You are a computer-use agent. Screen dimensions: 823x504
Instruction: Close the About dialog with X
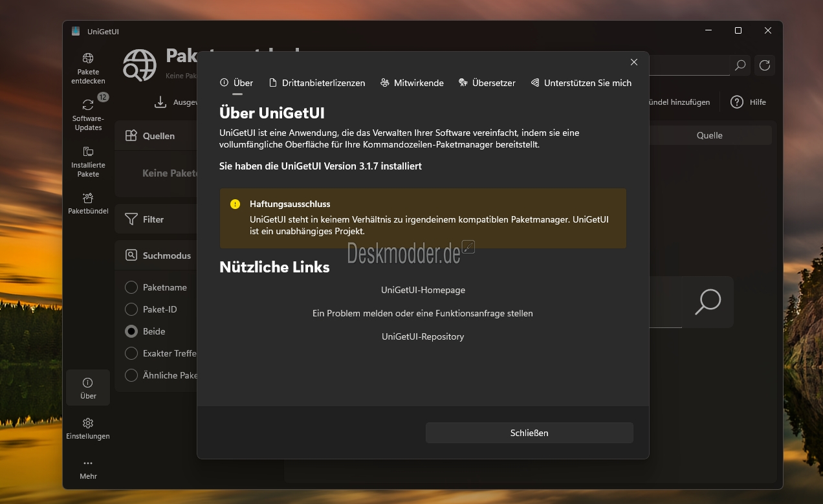tap(634, 62)
